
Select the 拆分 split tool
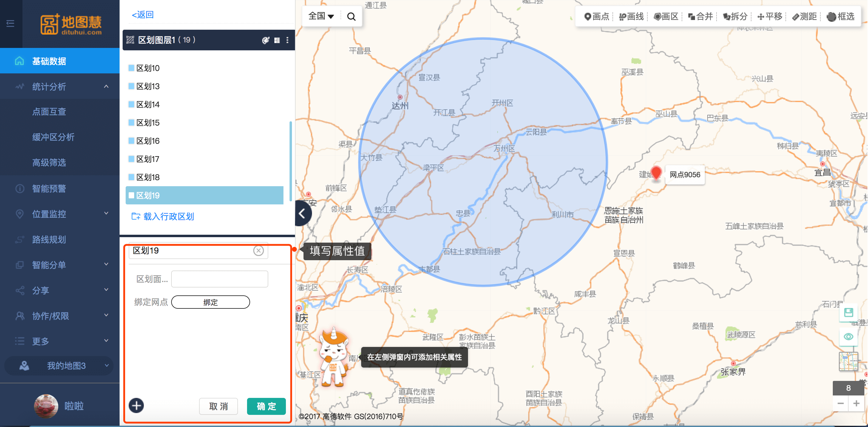coord(735,16)
